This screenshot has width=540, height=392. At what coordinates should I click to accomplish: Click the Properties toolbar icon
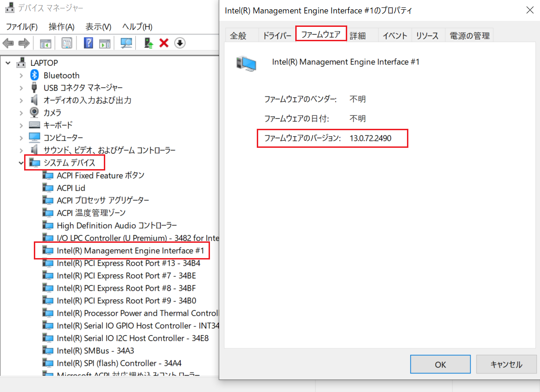point(67,43)
